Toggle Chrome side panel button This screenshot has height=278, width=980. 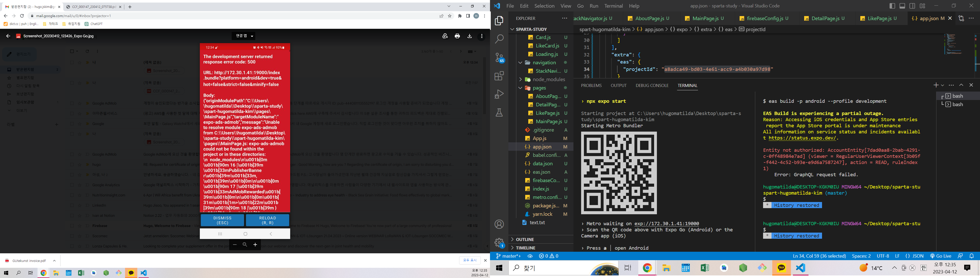468,16
